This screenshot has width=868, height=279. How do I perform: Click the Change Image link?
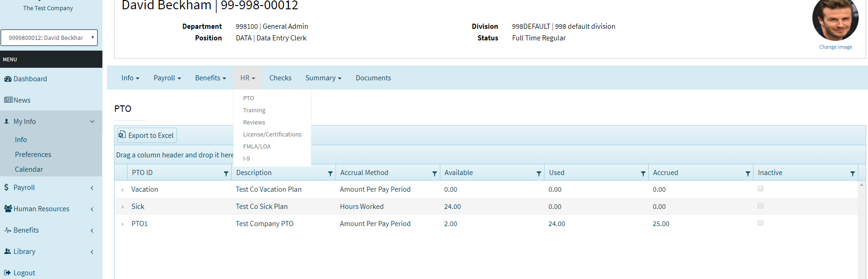pos(835,47)
